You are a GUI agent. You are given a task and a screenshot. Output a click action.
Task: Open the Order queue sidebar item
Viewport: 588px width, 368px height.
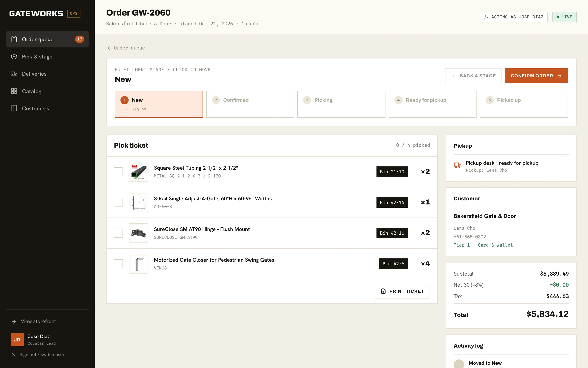coord(47,39)
